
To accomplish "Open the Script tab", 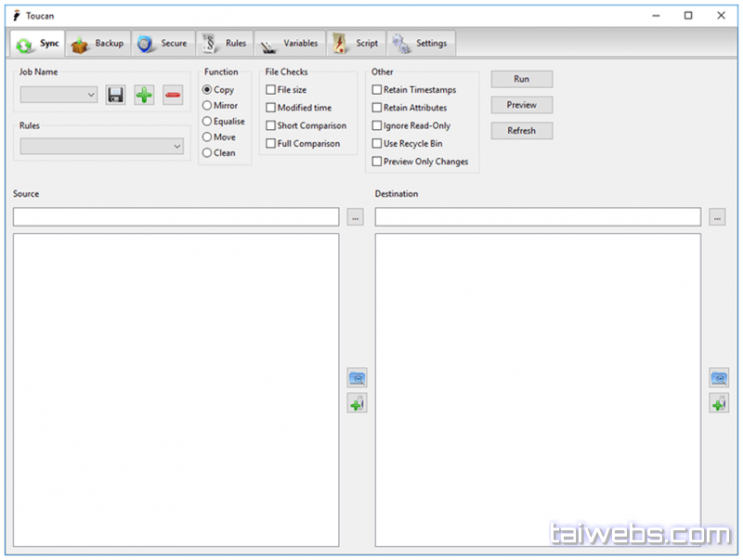I will point(356,44).
